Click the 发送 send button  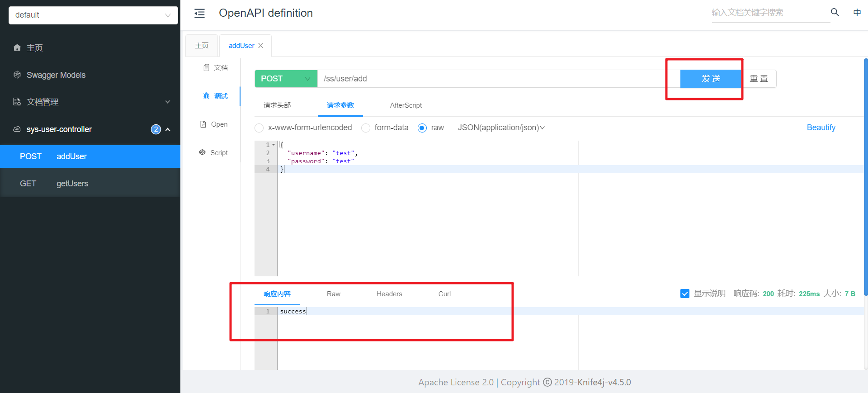click(x=711, y=79)
